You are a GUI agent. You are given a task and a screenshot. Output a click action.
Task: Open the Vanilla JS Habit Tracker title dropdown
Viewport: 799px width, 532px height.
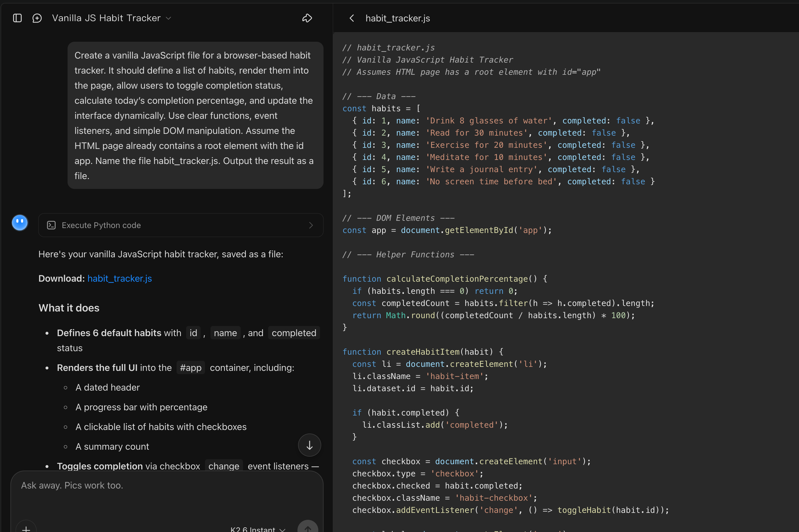click(x=111, y=18)
